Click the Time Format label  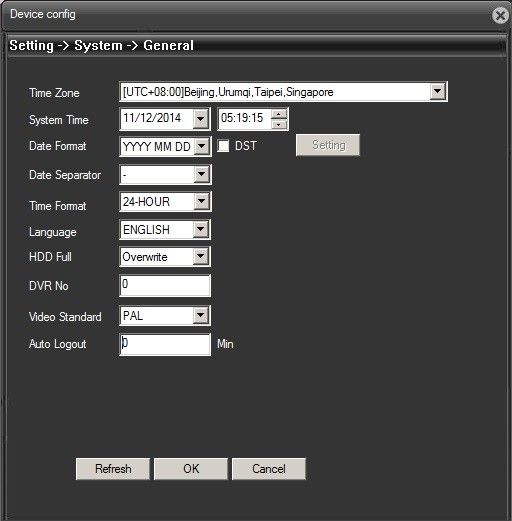click(x=58, y=206)
